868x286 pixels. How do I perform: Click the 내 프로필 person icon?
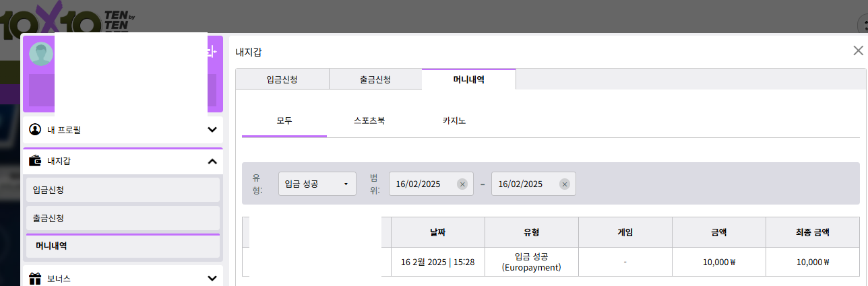36,129
